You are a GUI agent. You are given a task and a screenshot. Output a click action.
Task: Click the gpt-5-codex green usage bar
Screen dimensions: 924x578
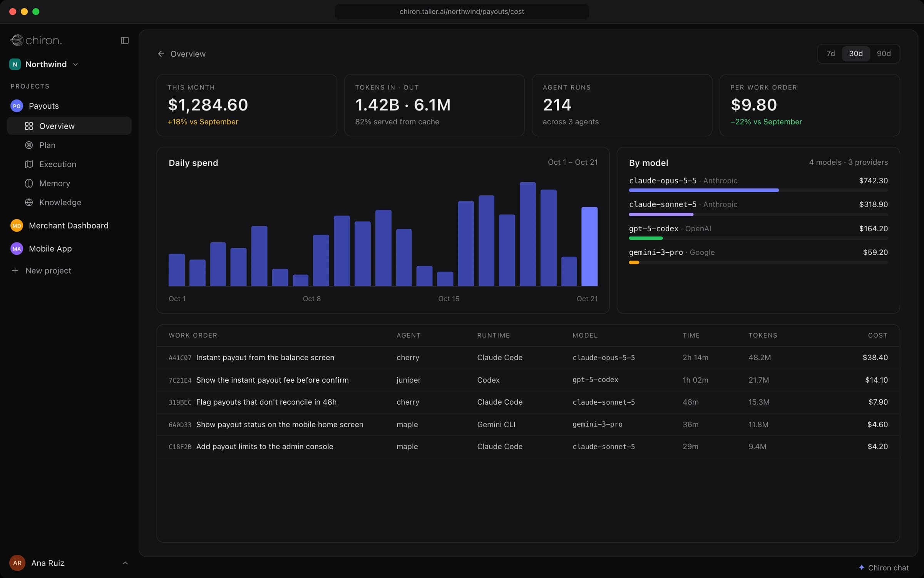pyautogui.click(x=645, y=238)
